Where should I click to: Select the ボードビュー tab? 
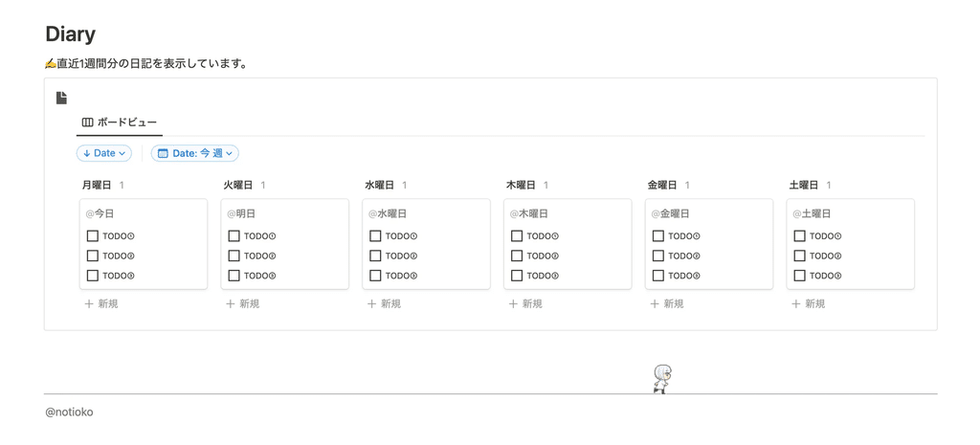pyautogui.click(x=120, y=122)
